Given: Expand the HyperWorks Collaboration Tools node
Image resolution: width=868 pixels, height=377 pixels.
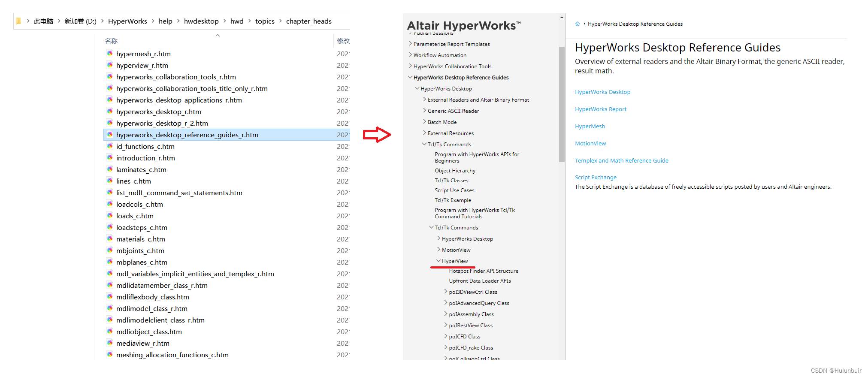Looking at the screenshot, I should (410, 66).
